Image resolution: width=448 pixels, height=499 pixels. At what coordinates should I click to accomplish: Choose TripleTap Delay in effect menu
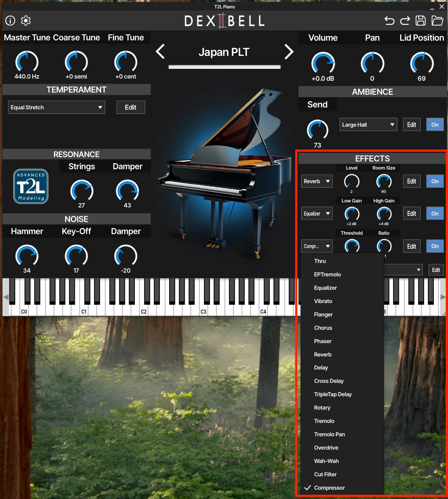pyautogui.click(x=333, y=394)
